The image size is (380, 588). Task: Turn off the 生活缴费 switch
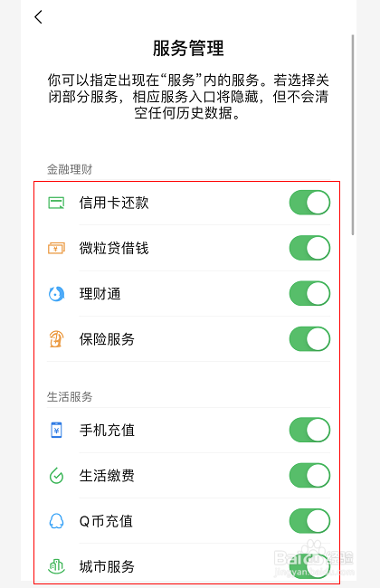point(309,475)
